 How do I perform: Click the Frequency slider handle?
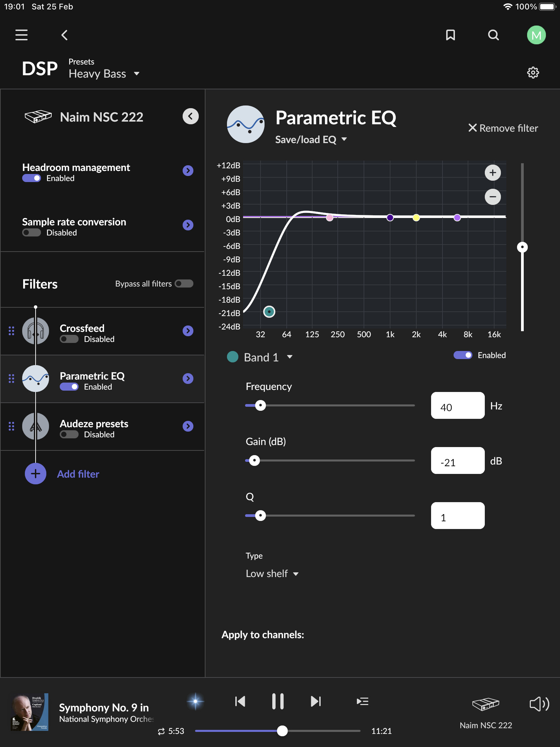coord(260,405)
